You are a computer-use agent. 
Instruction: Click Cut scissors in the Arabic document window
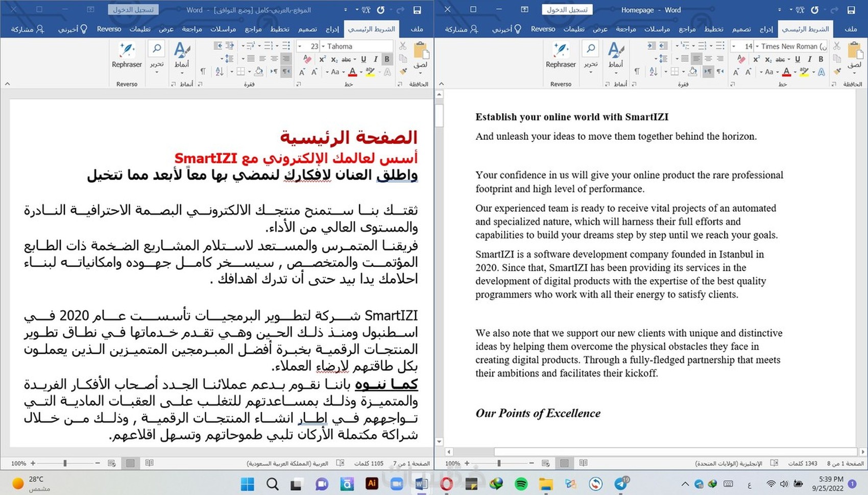pos(403,46)
